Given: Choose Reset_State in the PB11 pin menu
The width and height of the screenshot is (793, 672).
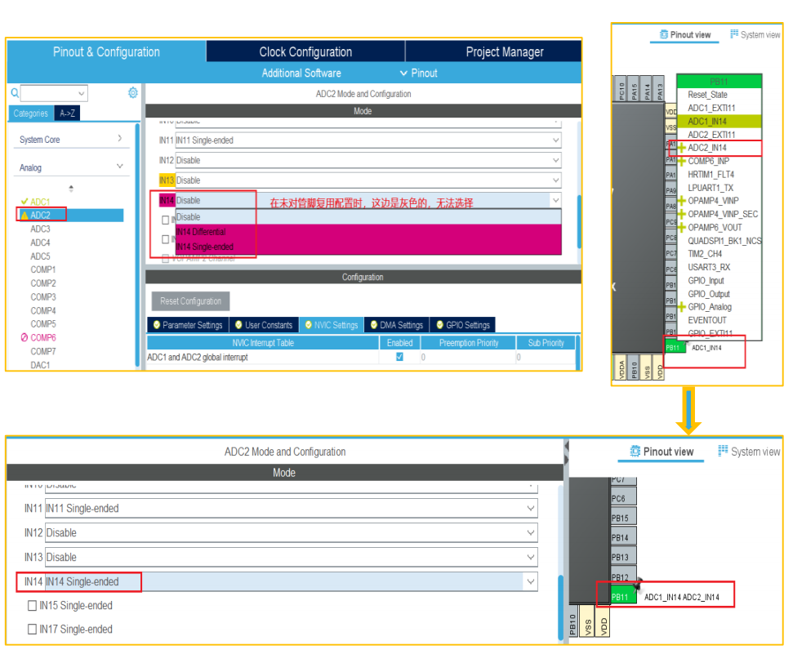Looking at the screenshot, I should coord(719,95).
